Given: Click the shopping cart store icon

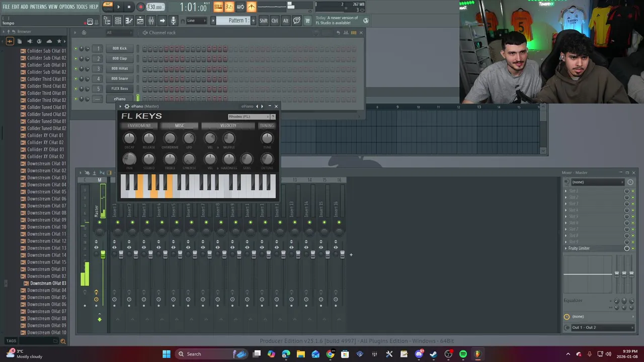Looking at the screenshot, I should (x=307, y=21).
